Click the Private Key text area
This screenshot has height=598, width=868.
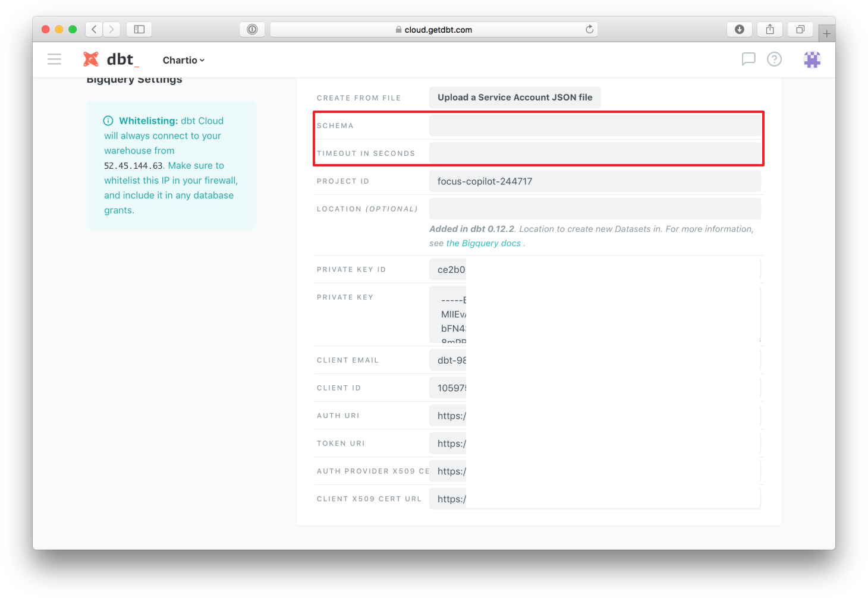(x=595, y=314)
